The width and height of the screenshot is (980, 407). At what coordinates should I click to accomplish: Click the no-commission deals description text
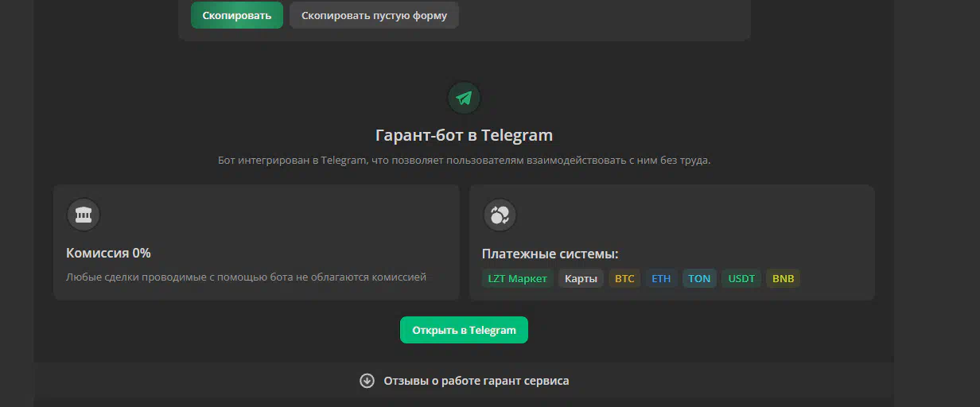(246, 277)
